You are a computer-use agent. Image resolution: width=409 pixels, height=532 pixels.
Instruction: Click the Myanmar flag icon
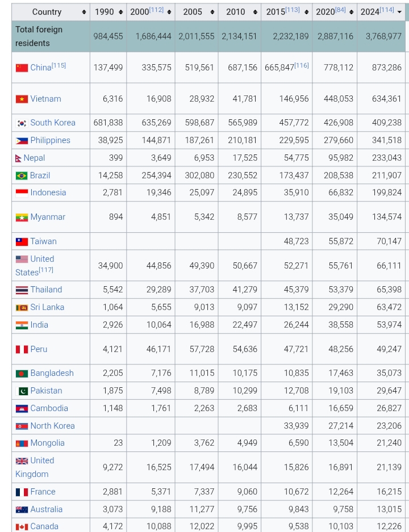click(22, 217)
